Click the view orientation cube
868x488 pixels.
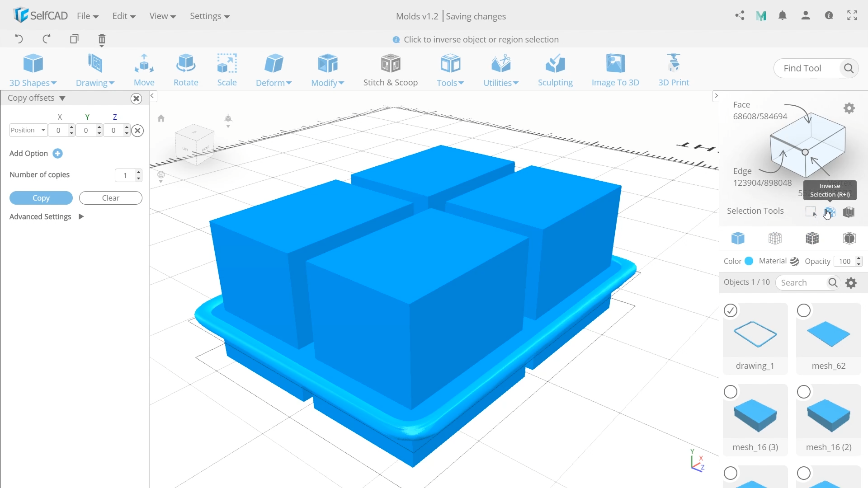coord(194,144)
